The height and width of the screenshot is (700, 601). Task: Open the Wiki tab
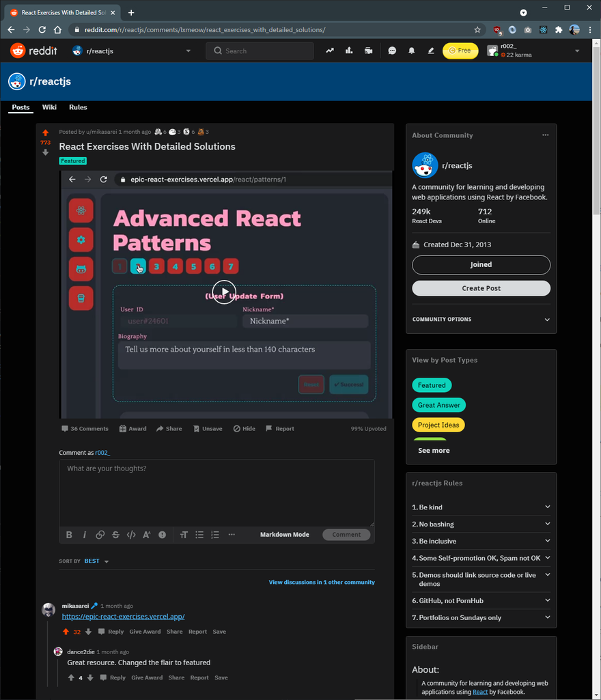coord(49,107)
